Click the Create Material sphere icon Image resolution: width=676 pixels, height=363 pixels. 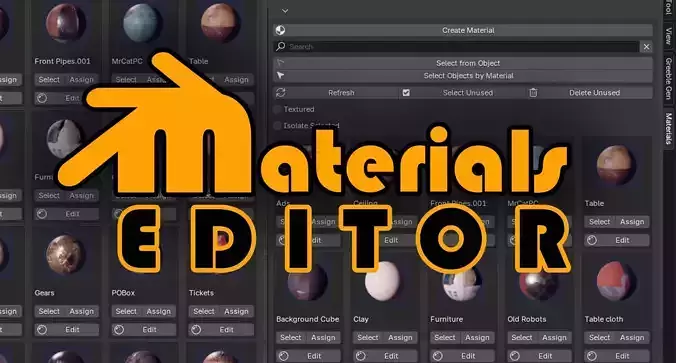(280, 30)
